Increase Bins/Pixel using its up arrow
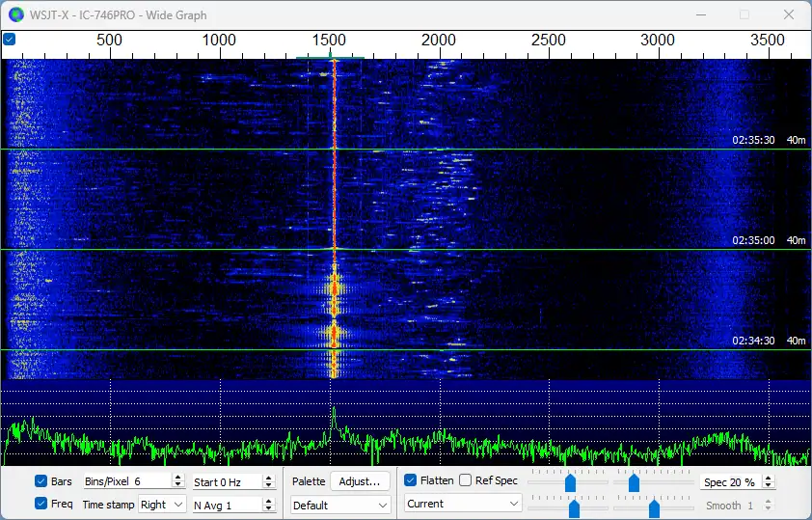 click(x=176, y=478)
